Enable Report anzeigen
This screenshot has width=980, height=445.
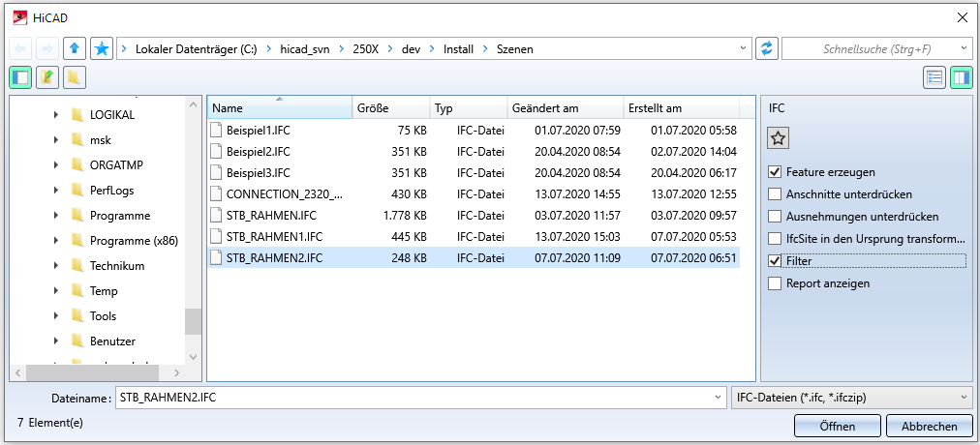point(775,283)
